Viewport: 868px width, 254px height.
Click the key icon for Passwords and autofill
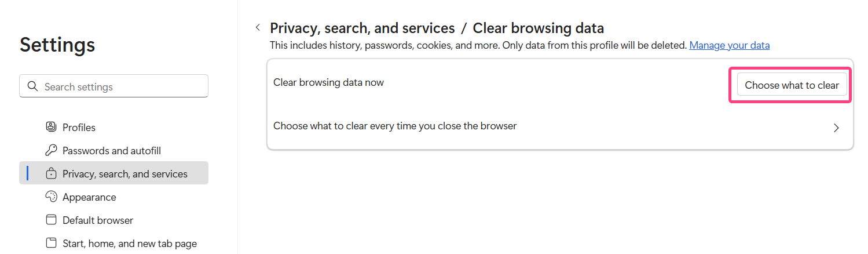51,150
